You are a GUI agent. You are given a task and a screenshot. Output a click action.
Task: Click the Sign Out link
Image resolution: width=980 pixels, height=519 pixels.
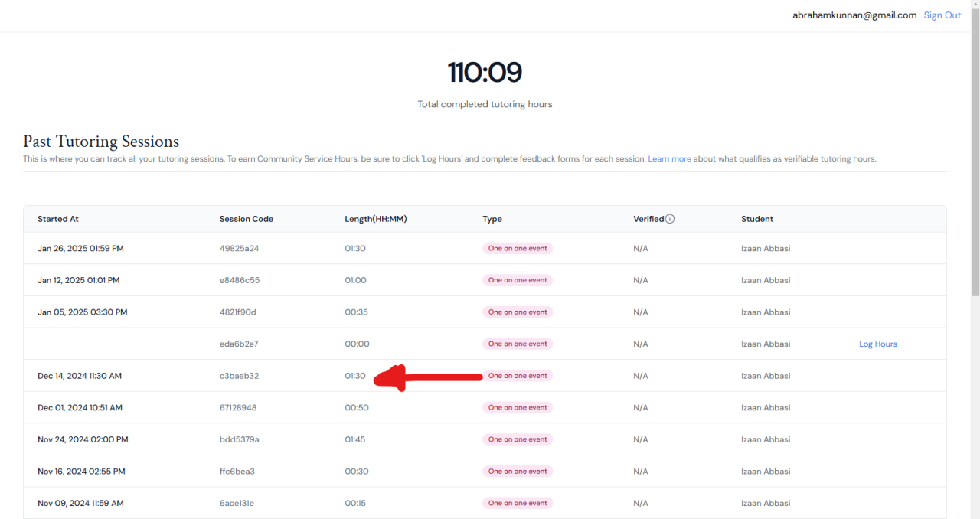[x=942, y=15]
